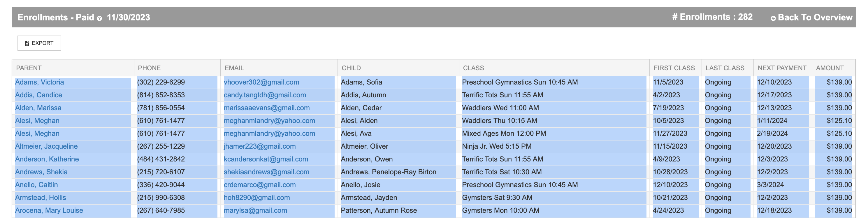The height and width of the screenshot is (218, 868).
Task: Sort by FIRST CLASS column header
Action: (674, 68)
